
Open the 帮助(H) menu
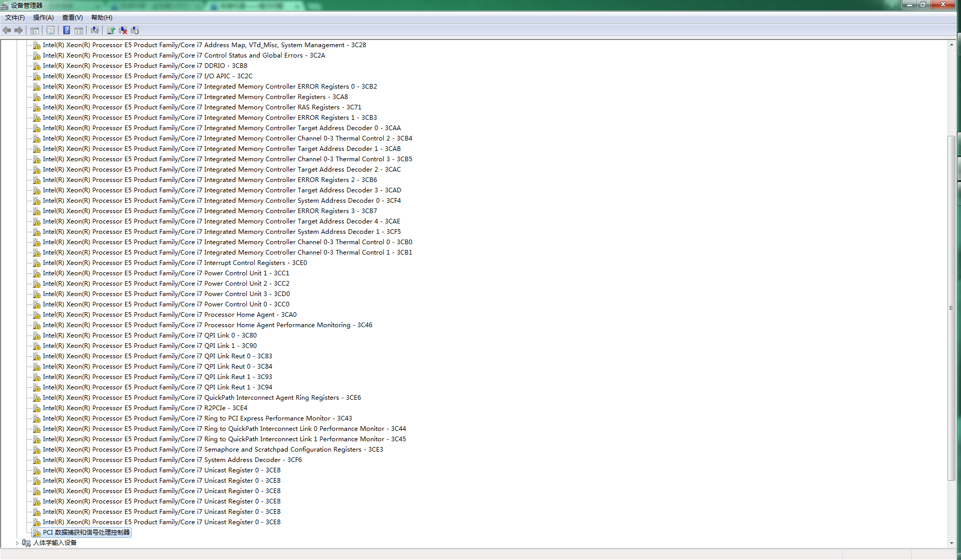(102, 18)
